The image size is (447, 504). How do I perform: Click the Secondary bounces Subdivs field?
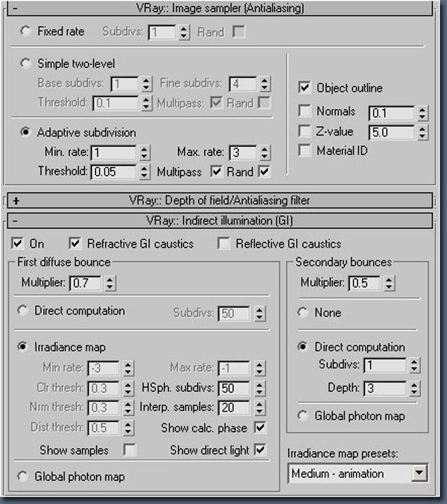point(385,365)
